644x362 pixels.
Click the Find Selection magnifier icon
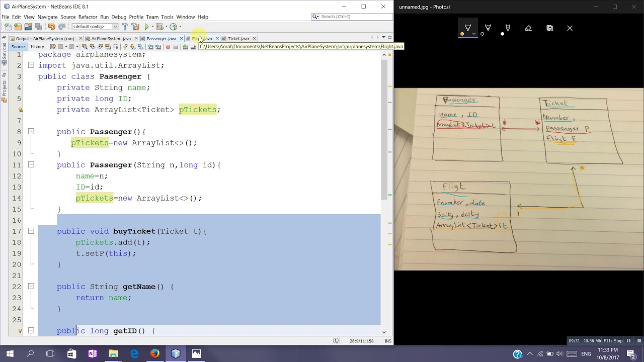pos(85,47)
